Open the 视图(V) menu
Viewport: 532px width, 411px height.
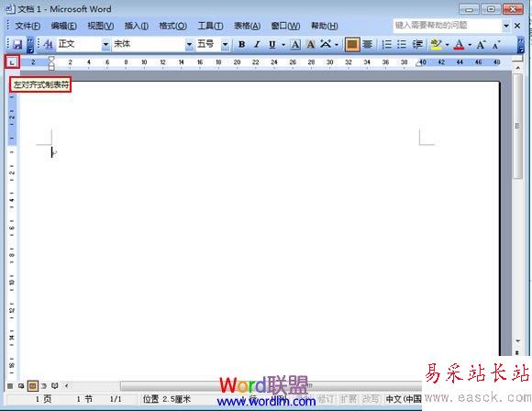pos(100,26)
